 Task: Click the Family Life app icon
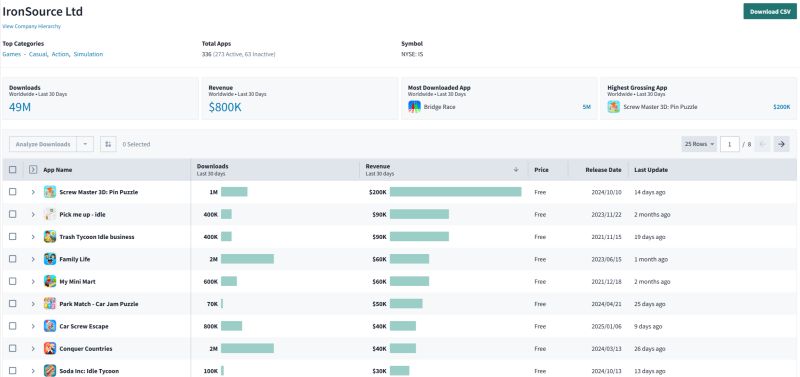(50, 259)
